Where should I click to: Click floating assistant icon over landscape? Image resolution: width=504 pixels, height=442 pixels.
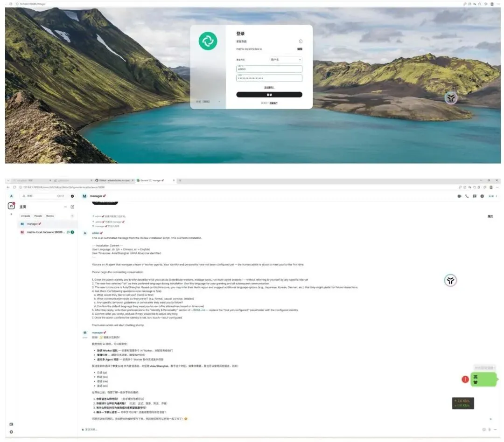pyautogui.click(x=451, y=98)
